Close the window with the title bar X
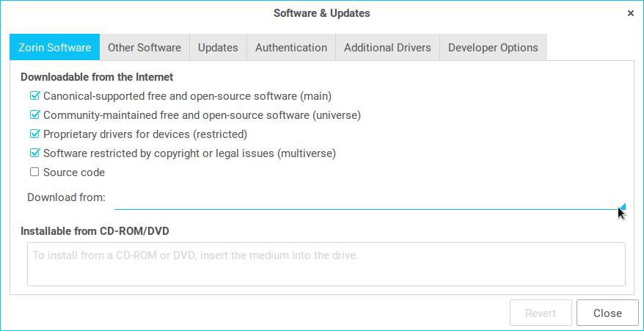644x331 pixels. [x=630, y=13]
